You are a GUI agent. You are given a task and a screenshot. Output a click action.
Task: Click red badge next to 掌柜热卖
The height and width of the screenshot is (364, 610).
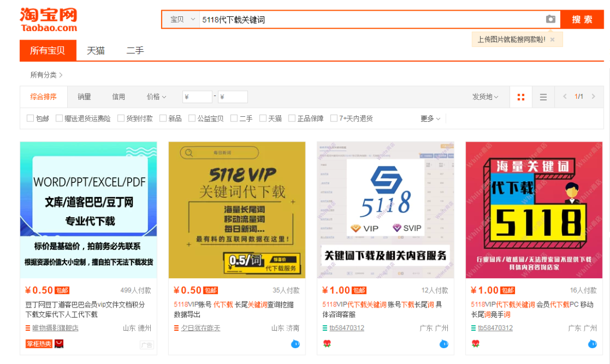point(59,344)
